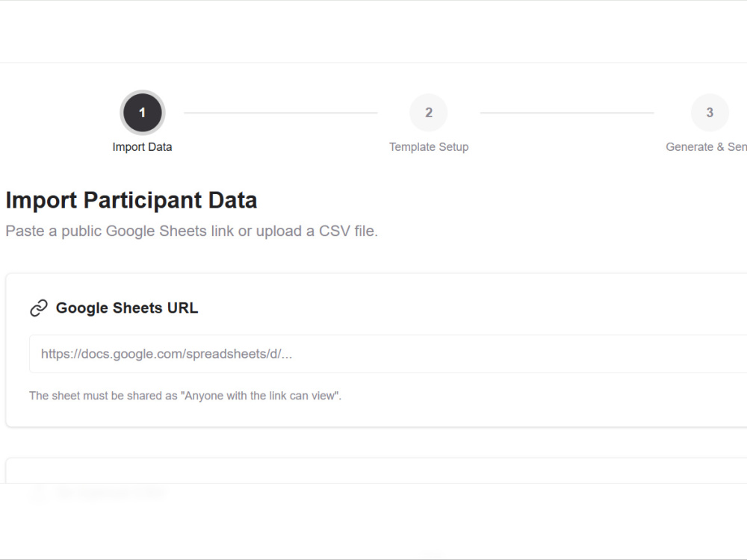Click the Google Sheets link icon
Image resolution: width=747 pixels, height=560 pixels.
[x=39, y=308]
